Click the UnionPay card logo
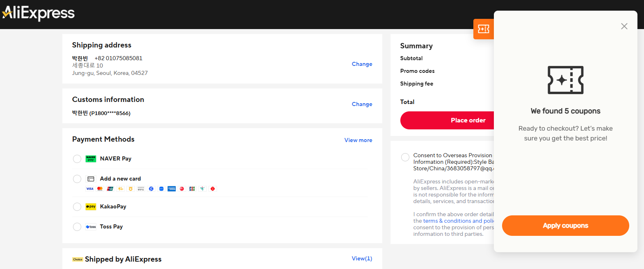Screen dimensions: 644x269 click(x=110, y=189)
